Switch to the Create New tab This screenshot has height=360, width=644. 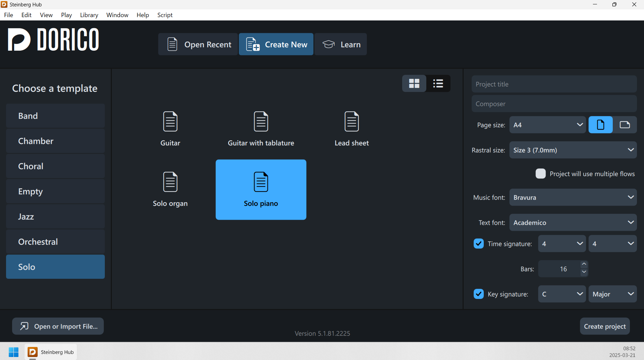pos(276,44)
